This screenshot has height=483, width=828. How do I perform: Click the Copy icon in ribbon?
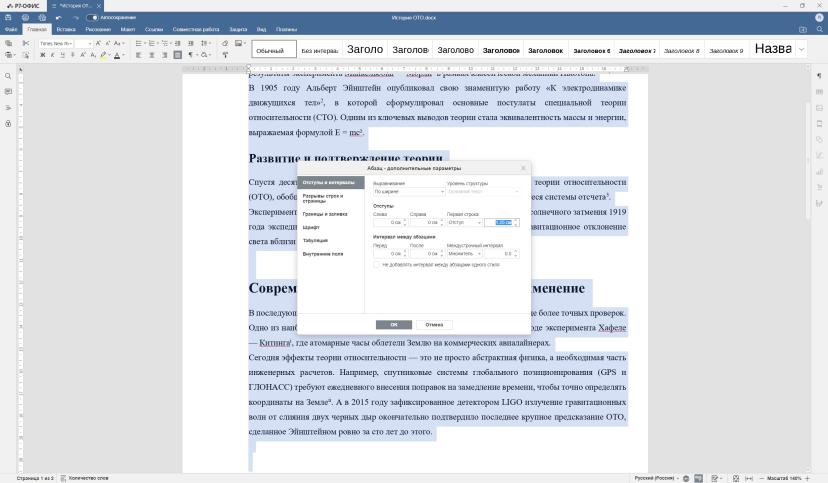(8, 43)
